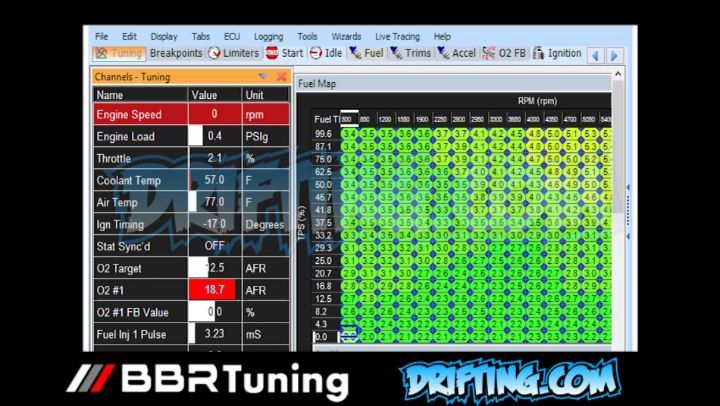This screenshot has width=720, height=406.
Task: Select the O2 FB tab
Action: tap(504, 53)
